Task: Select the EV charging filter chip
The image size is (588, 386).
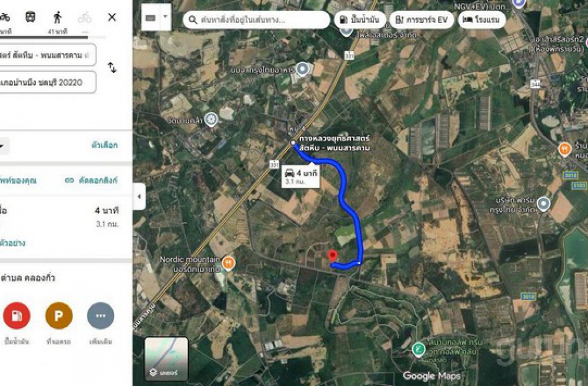Action: click(422, 19)
